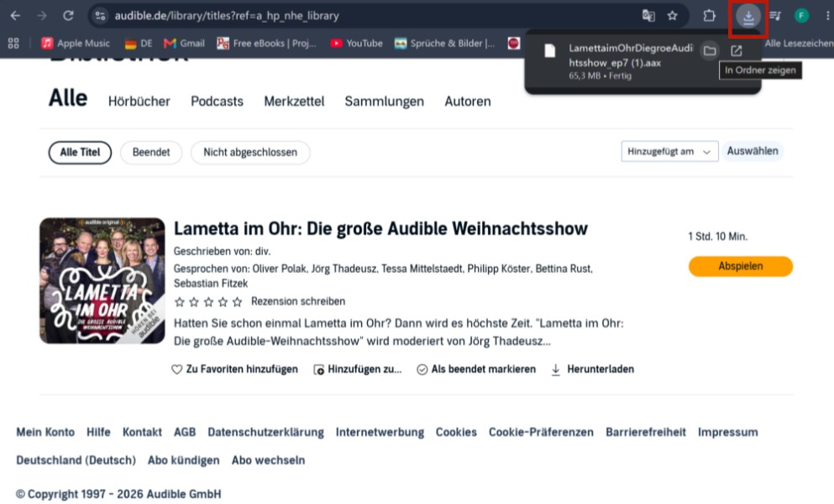Open the Gmail bookmark
834x504 pixels.
pyautogui.click(x=184, y=44)
